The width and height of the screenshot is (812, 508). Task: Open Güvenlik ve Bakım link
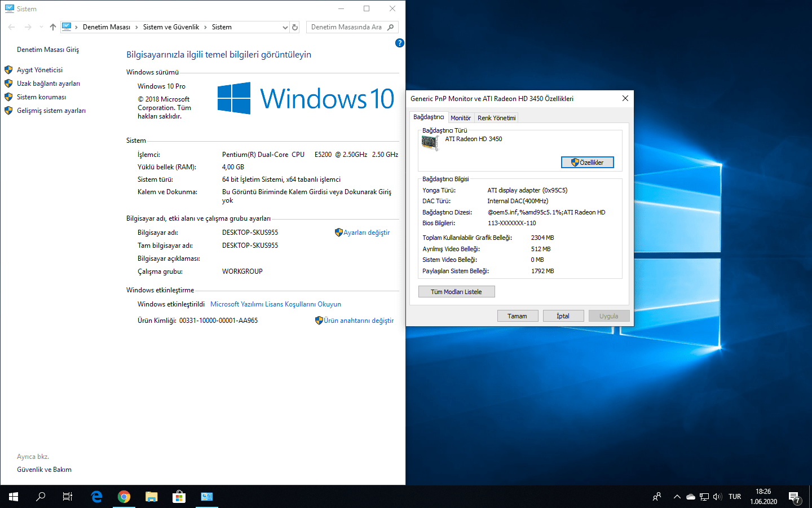click(x=44, y=470)
